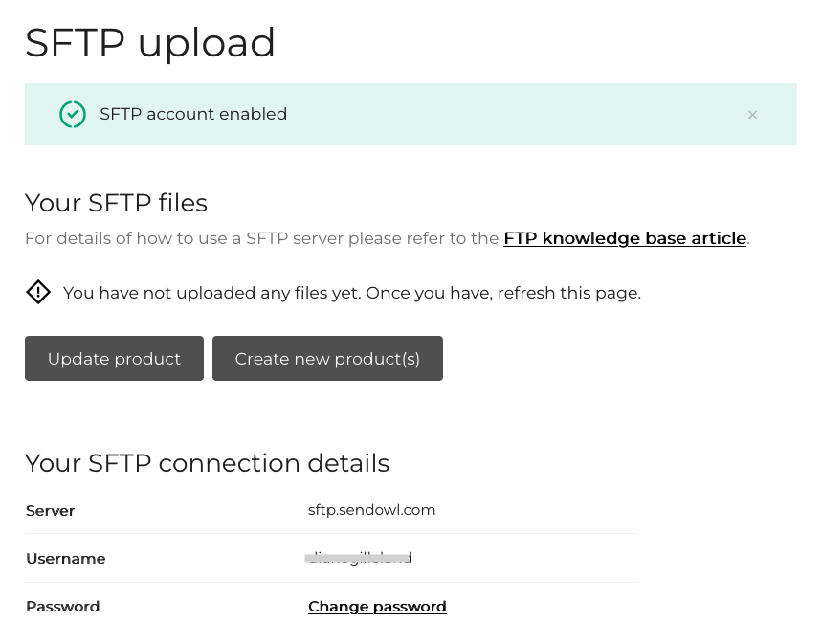The height and width of the screenshot is (644, 822).
Task: Click 'Once you have, refresh this page' text
Action: 503,293
